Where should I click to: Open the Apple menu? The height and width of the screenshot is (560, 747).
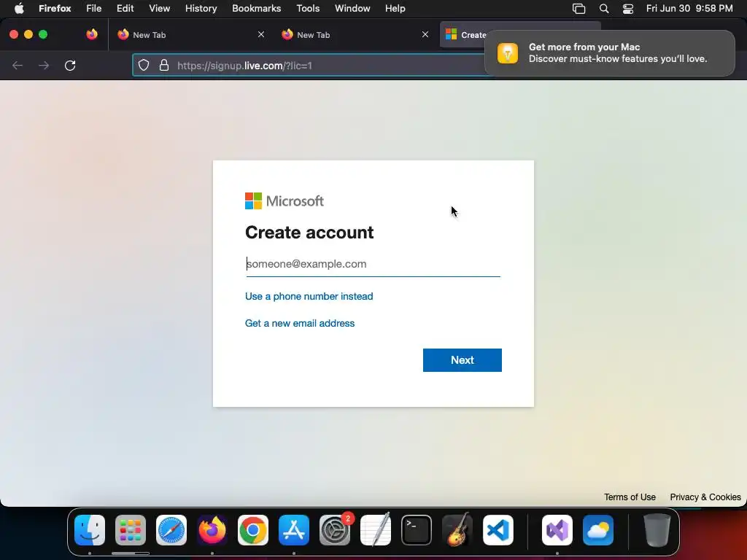pos(18,9)
